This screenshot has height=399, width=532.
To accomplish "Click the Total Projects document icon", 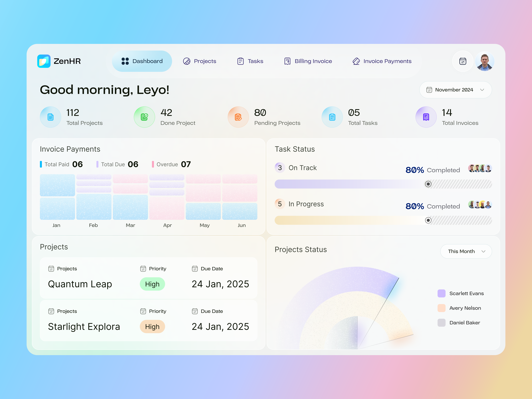I will [50, 117].
